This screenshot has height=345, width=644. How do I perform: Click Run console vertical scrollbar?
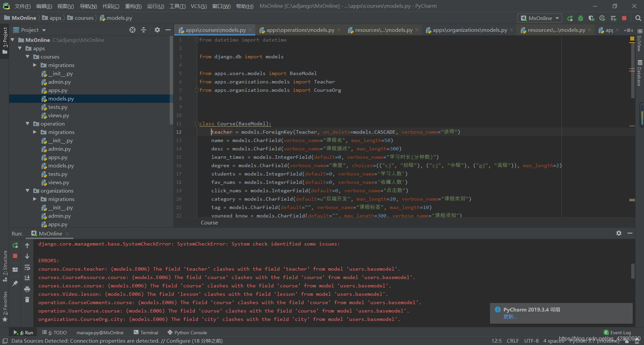pos(633,271)
